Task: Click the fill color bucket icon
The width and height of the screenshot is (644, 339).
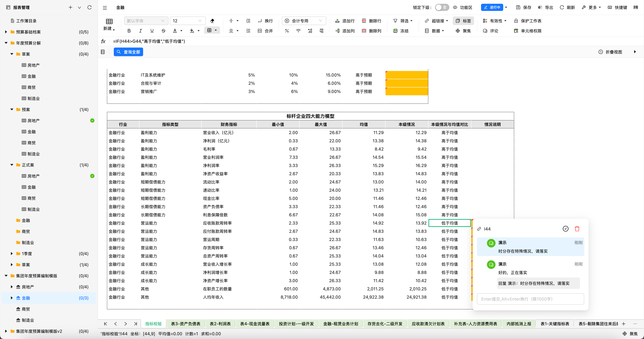Action: point(192,31)
